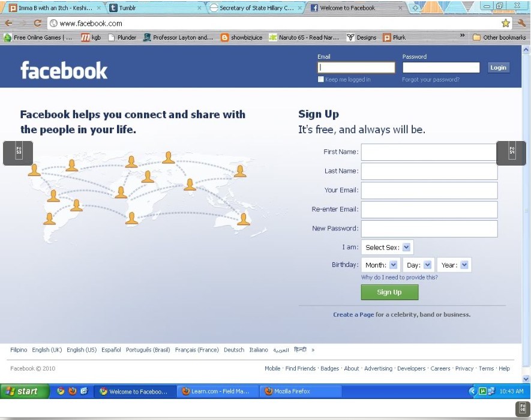Focus the First Name field

[430, 152]
